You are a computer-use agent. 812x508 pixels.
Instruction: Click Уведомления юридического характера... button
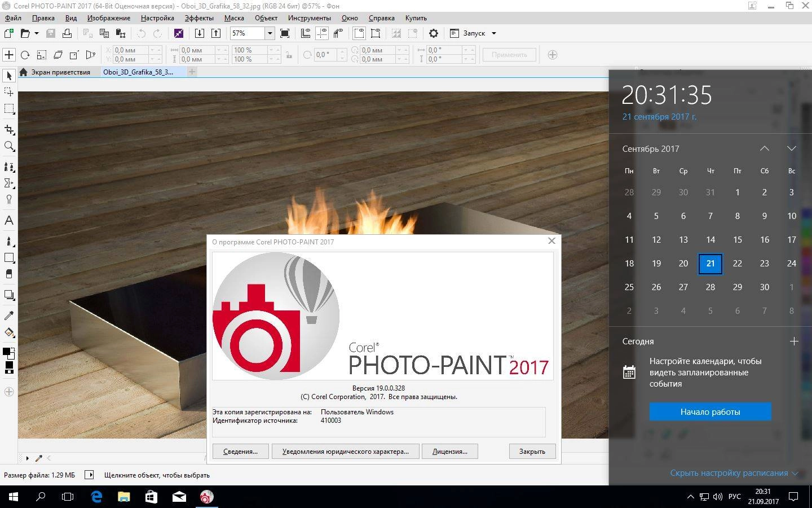coord(345,451)
